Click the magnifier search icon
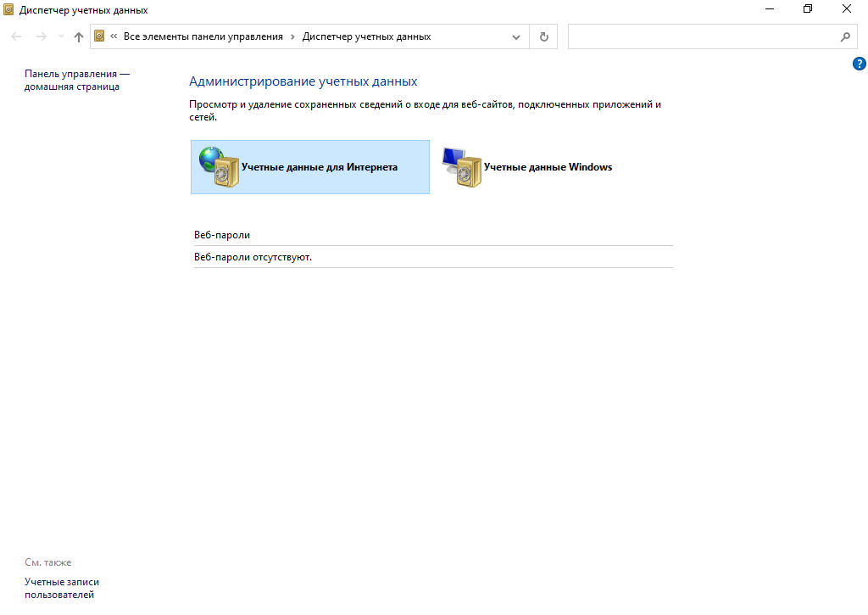This screenshot has height=615, width=868. click(844, 37)
